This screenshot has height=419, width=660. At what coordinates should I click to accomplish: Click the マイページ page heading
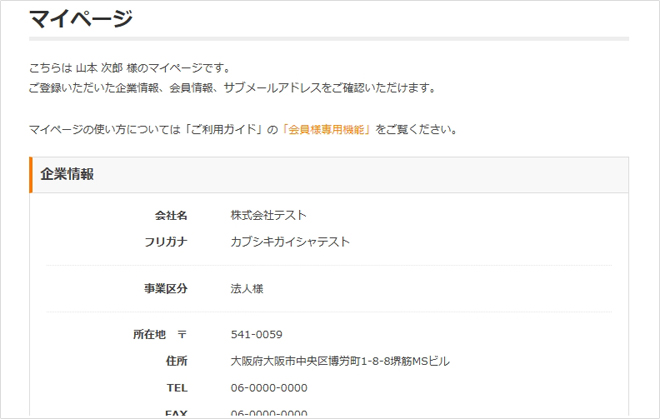[x=80, y=17]
